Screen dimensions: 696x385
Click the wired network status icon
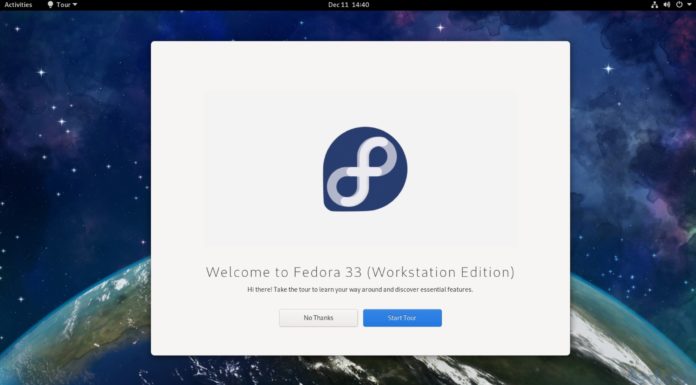pos(654,5)
